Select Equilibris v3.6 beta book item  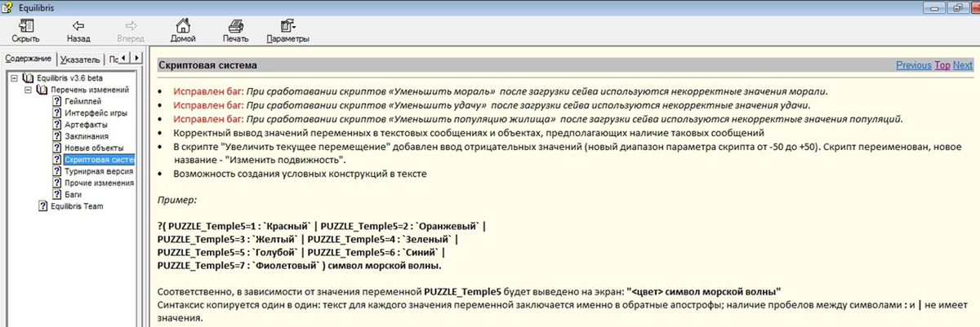[69, 77]
